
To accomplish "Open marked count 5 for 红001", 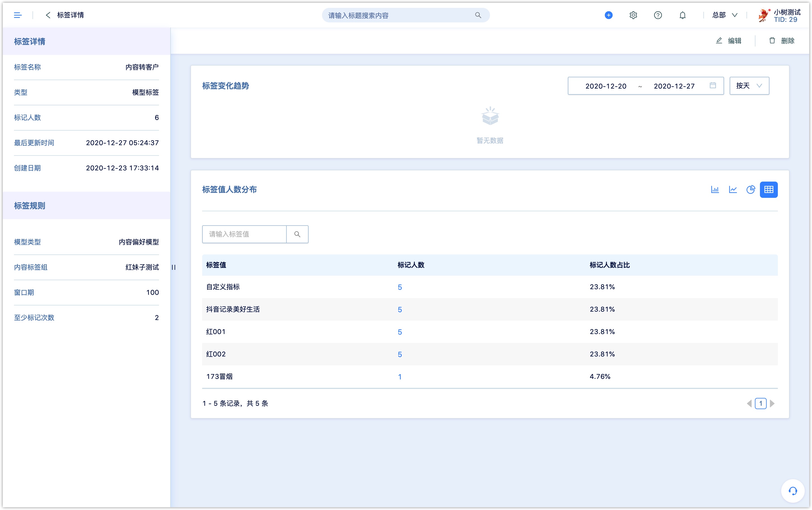I will [x=400, y=332].
